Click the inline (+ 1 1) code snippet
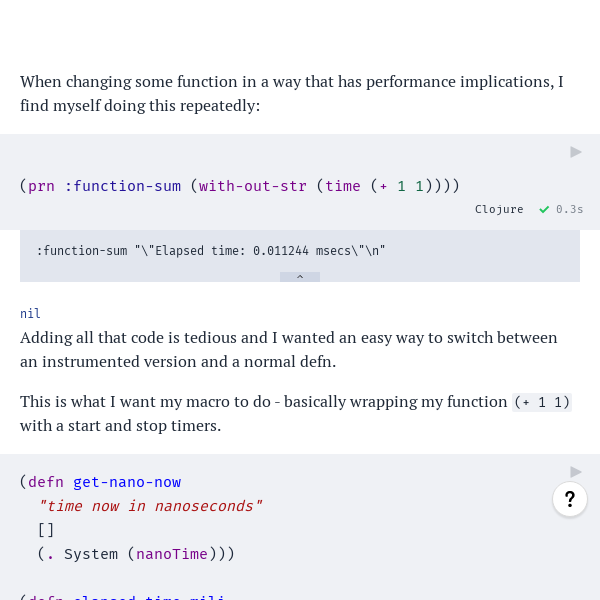 [542, 402]
